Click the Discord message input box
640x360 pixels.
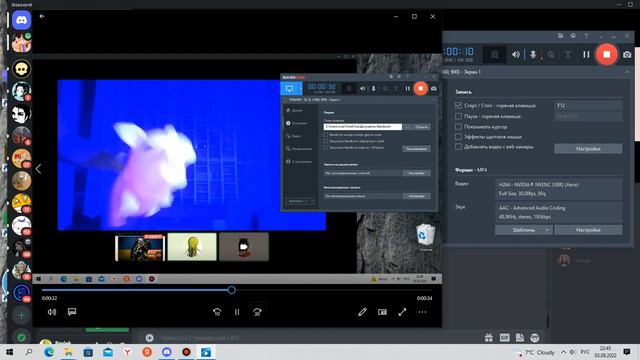tap(310, 338)
